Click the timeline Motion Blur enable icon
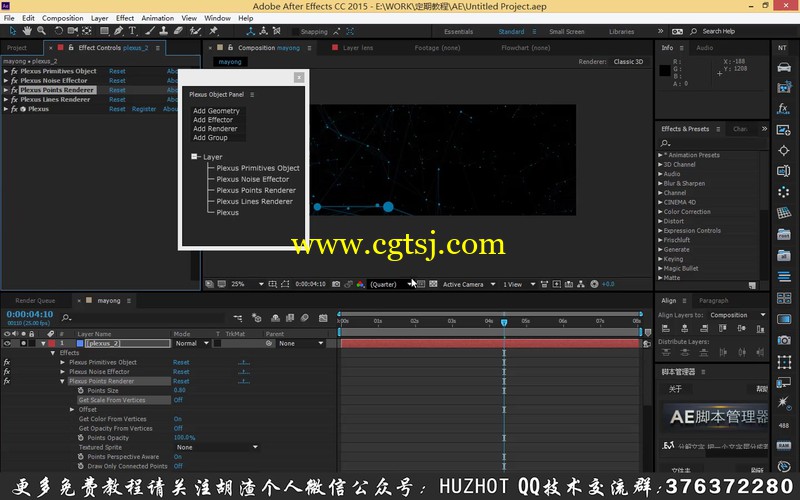Screen dimensions: 800x500 click(305, 318)
